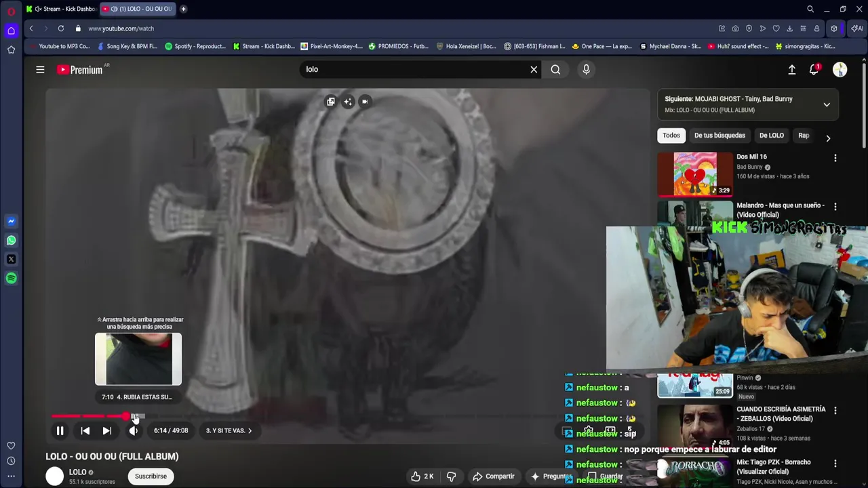868x488 pixels.
Task: Mute the video volume
Action: point(134,430)
